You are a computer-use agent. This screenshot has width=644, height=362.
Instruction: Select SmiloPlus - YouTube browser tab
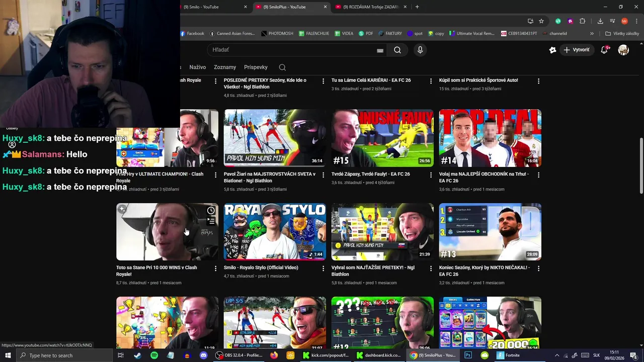(x=291, y=7)
